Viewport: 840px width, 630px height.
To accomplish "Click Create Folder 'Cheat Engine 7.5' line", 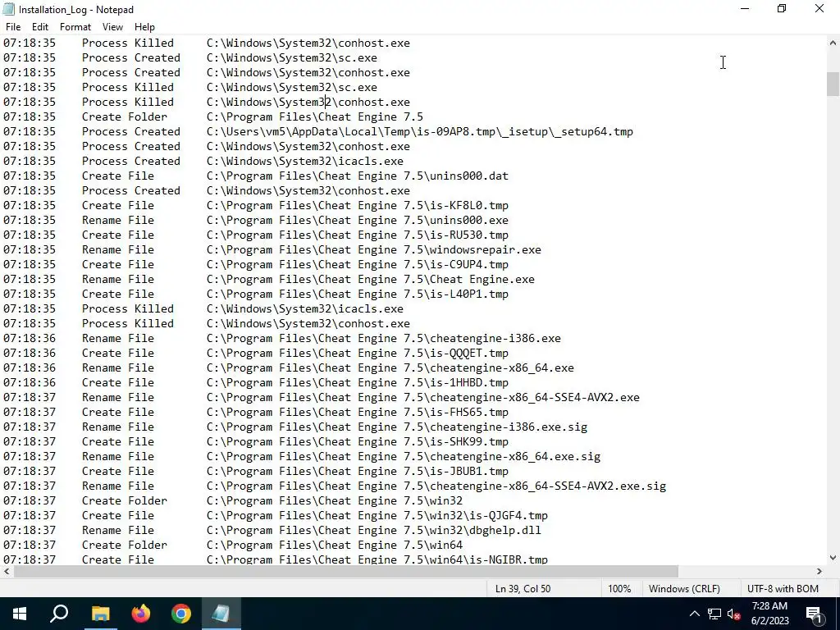I will (213, 117).
